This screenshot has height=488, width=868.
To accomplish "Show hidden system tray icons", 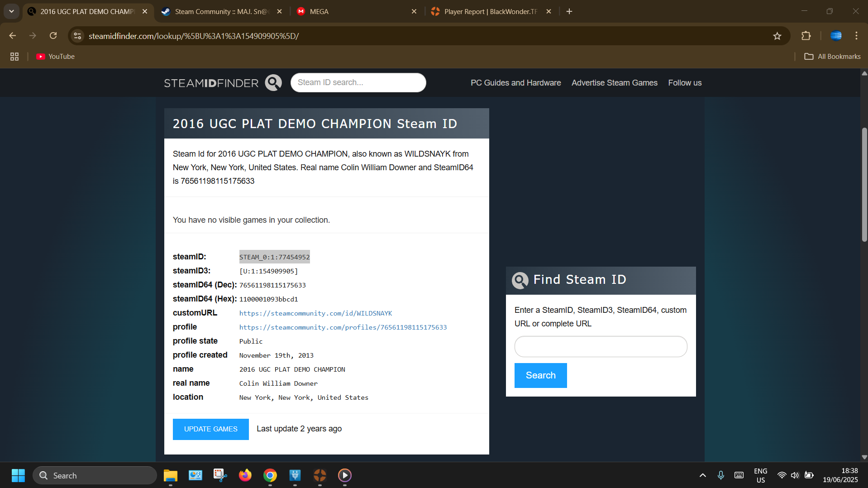I will (x=702, y=475).
